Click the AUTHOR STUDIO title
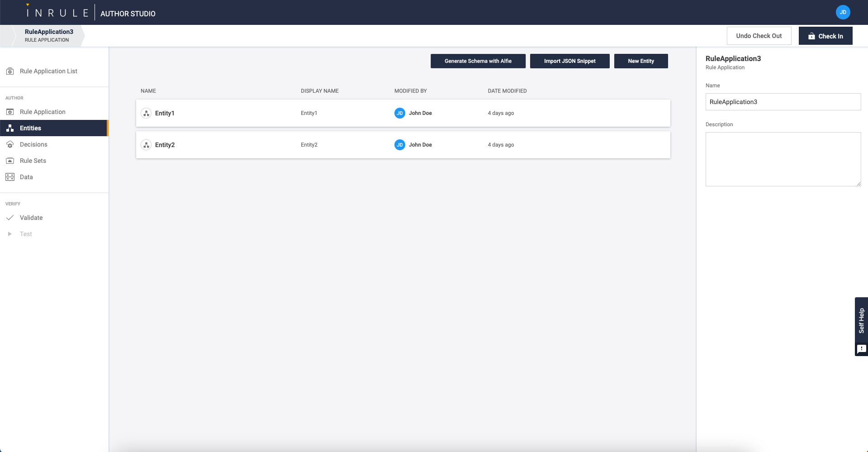 128,14
